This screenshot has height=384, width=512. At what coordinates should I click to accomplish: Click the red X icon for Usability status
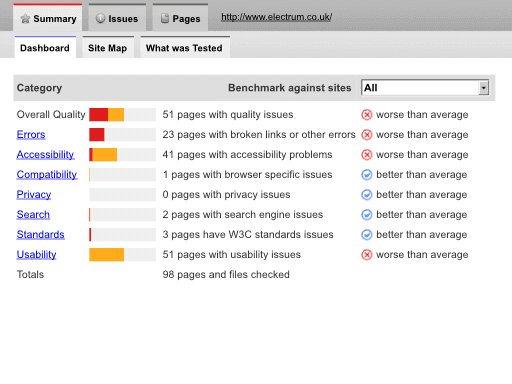point(367,255)
